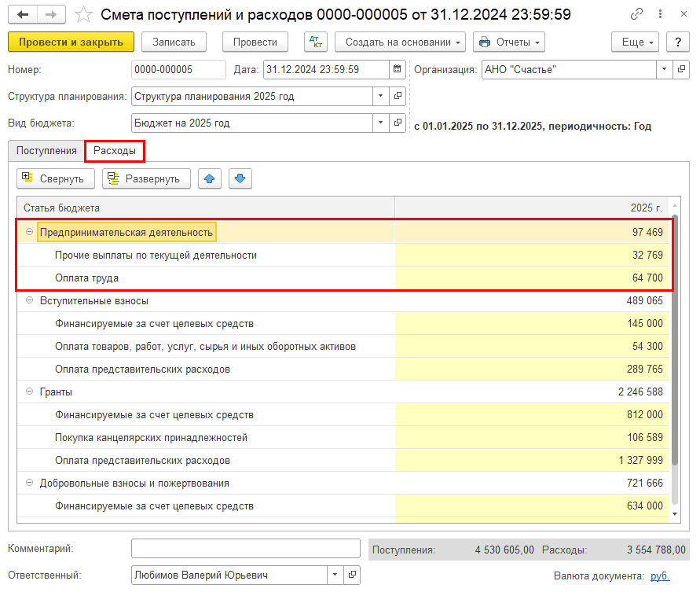Move row down with blue arrow
700x592 pixels.
(240, 178)
